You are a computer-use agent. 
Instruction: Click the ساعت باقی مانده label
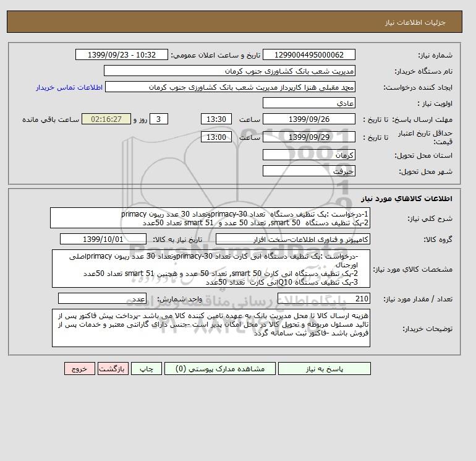tap(51, 119)
